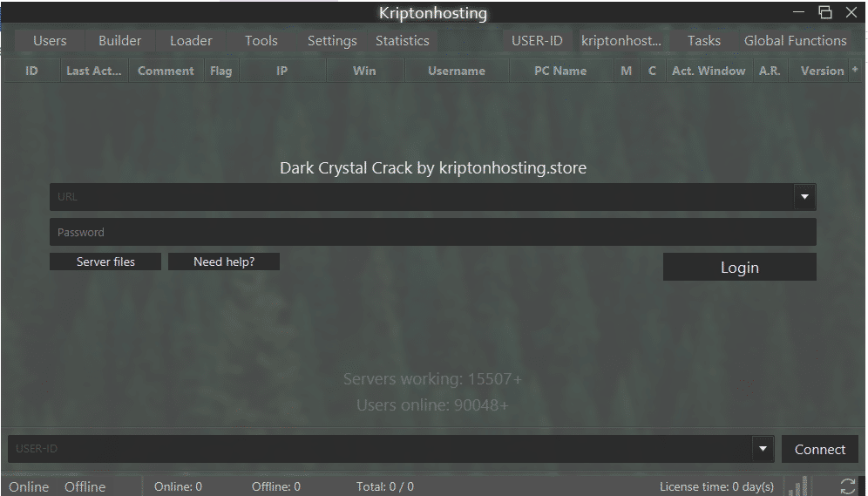Click the Server files button
868x496 pixels.
point(105,262)
